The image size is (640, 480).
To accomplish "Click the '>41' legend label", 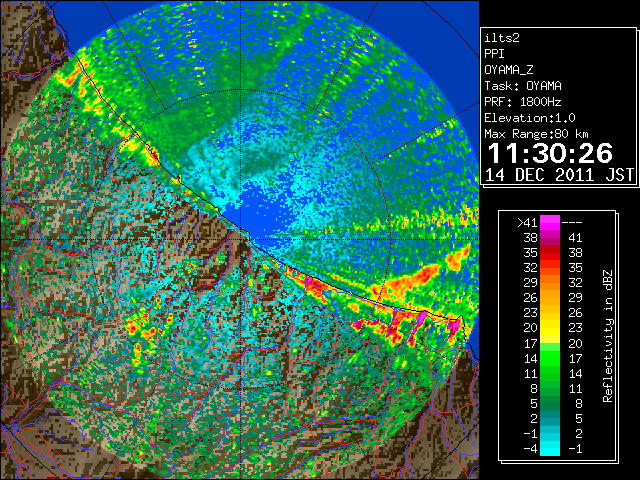I will 527,222.
